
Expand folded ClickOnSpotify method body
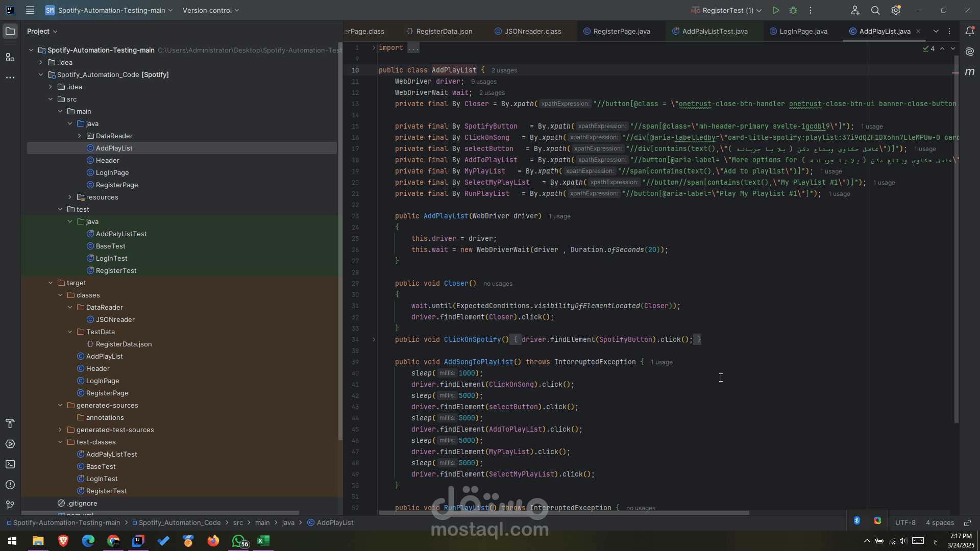pyautogui.click(x=374, y=339)
